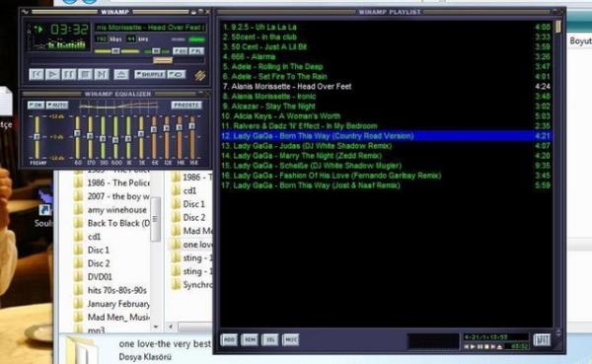Select Alanis Morissette - Ironic

coord(386,97)
